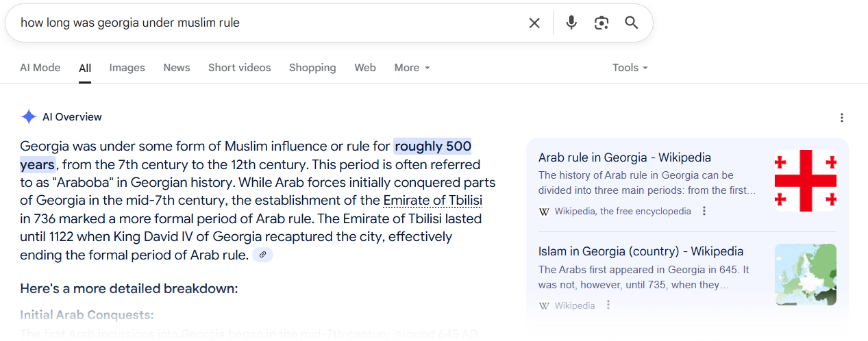Go to the News tab
The image size is (868, 341).
(177, 68)
